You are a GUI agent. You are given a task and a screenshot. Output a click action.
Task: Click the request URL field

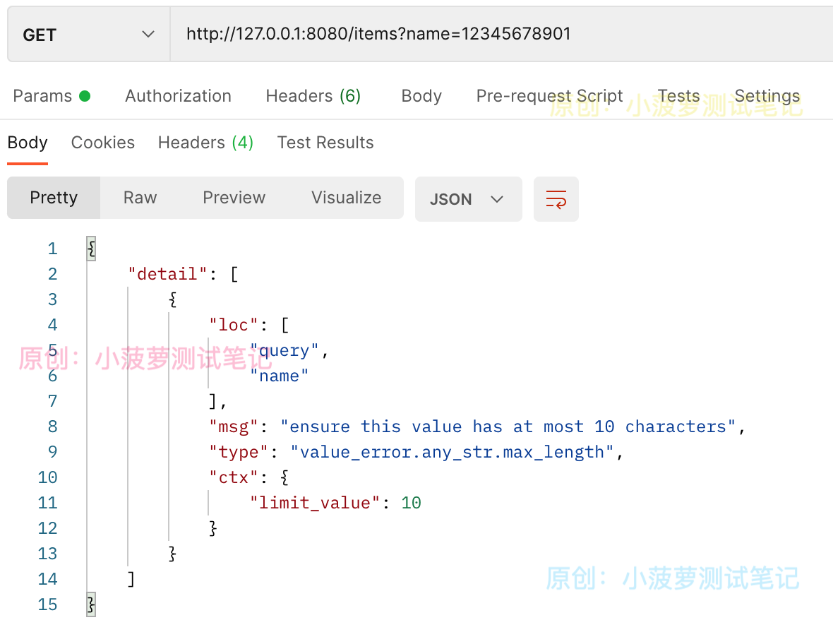pyautogui.click(x=501, y=35)
